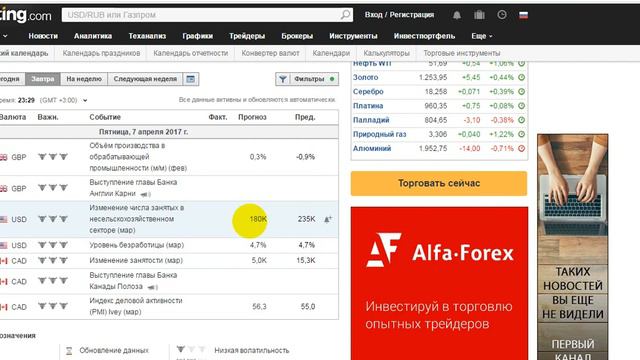
Task: Click the clock icon in header
Action: [502, 15]
